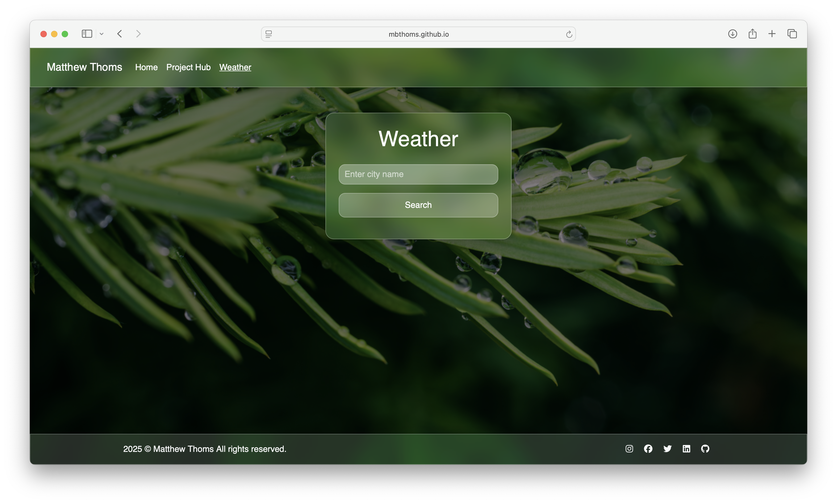The height and width of the screenshot is (504, 837).
Task: Open the Twitter link icon
Action: [x=667, y=449]
